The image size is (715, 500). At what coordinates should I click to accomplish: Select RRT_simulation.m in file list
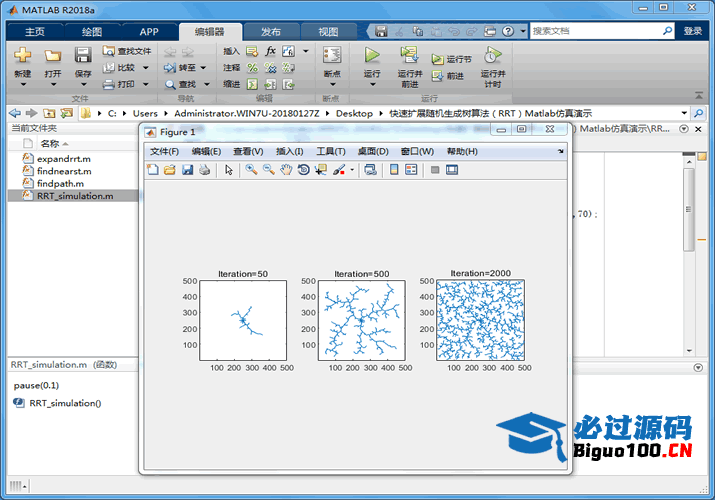[73, 196]
